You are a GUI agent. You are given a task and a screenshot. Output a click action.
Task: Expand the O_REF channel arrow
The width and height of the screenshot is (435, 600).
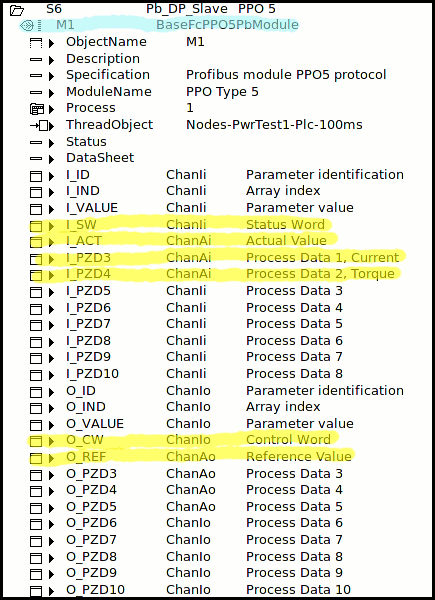coord(52,458)
